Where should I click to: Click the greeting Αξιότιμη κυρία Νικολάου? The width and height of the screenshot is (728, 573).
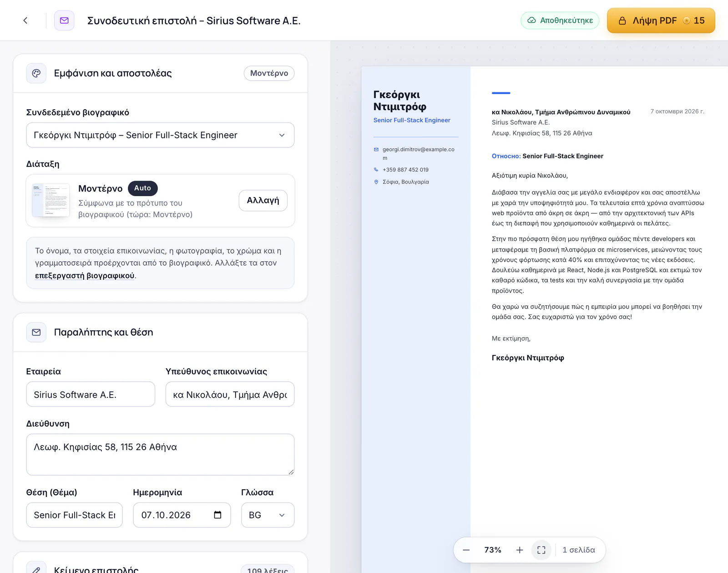click(530, 176)
